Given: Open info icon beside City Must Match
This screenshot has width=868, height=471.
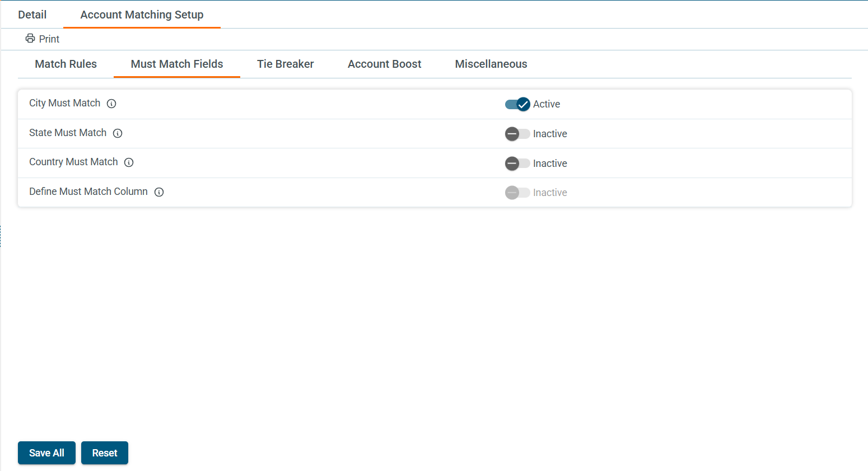Looking at the screenshot, I should [111, 104].
